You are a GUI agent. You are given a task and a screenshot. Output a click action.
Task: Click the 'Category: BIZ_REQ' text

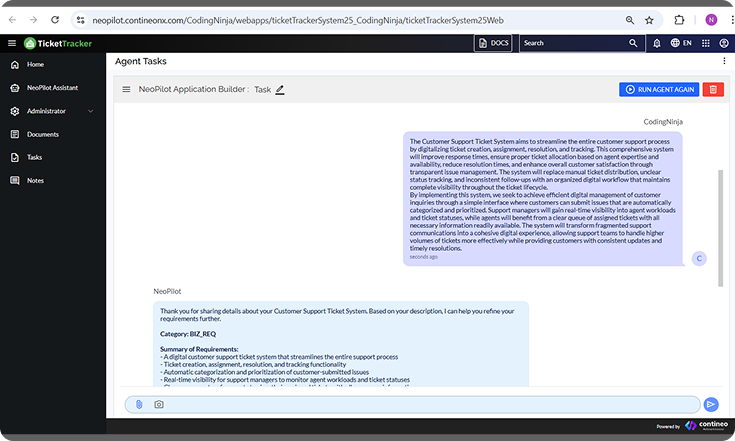click(188, 334)
